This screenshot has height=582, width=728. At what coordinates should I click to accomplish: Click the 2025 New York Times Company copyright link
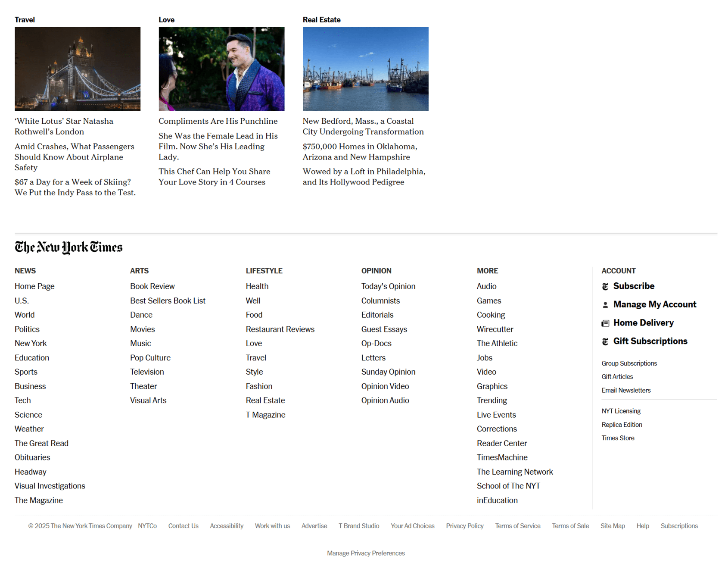pyautogui.click(x=80, y=526)
